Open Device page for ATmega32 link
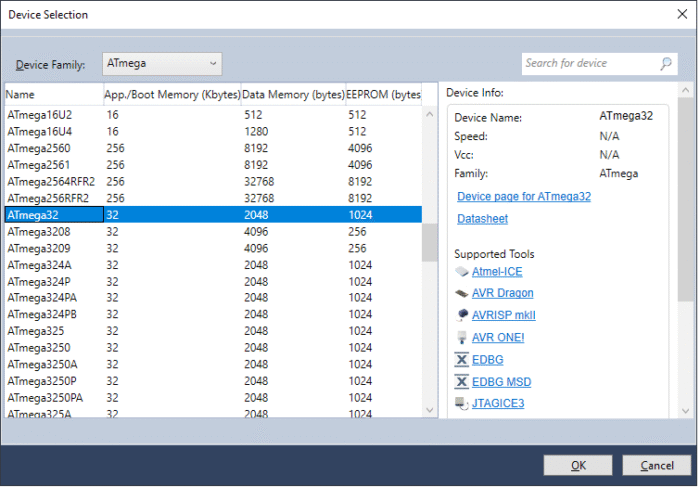 coord(524,197)
